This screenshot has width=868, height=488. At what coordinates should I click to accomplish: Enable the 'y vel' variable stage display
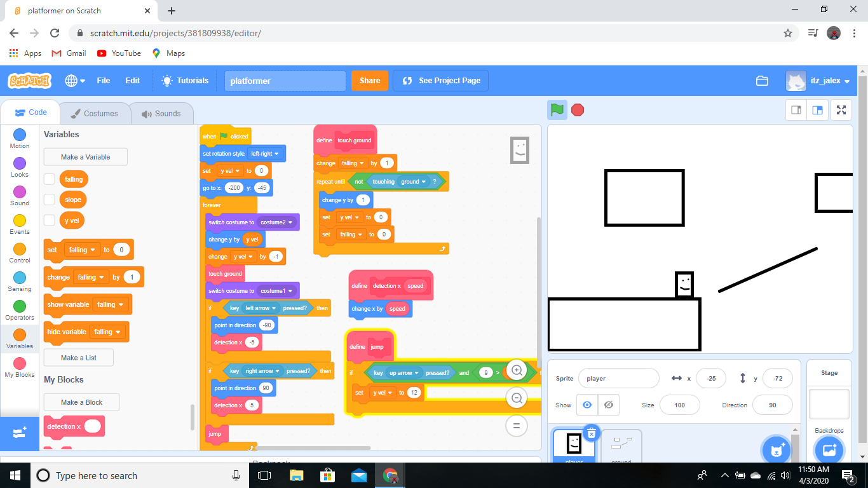pyautogui.click(x=50, y=220)
